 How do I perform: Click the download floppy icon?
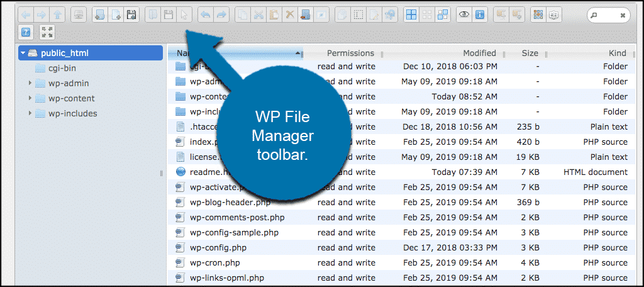click(x=169, y=15)
